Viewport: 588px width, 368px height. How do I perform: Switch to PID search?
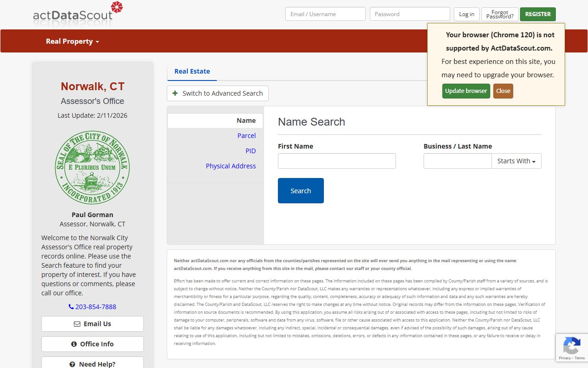pyautogui.click(x=250, y=151)
